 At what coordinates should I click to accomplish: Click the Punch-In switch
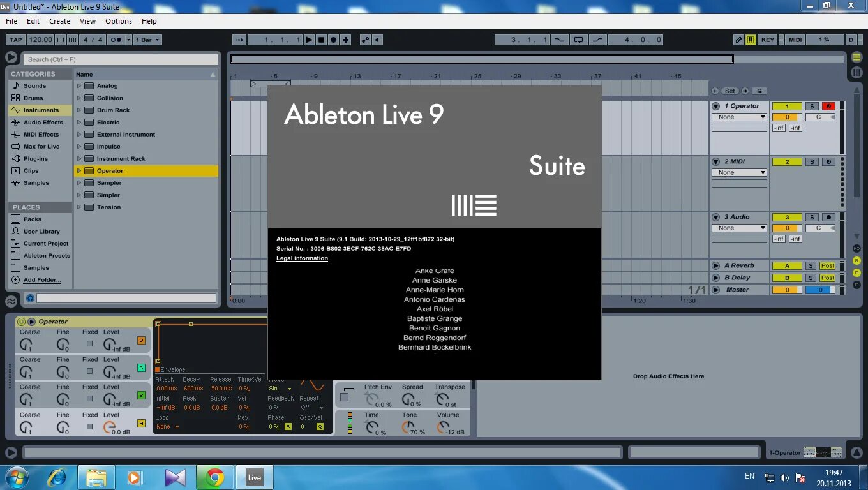[559, 40]
